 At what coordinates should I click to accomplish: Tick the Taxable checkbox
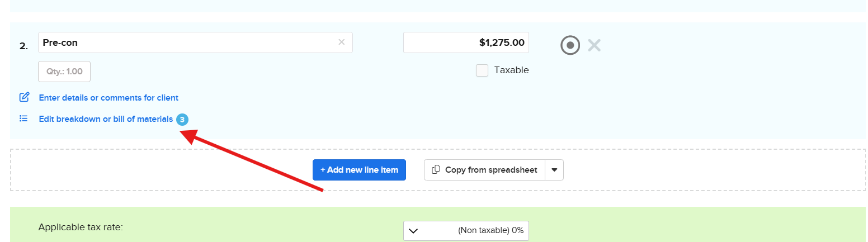(x=482, y=70)
